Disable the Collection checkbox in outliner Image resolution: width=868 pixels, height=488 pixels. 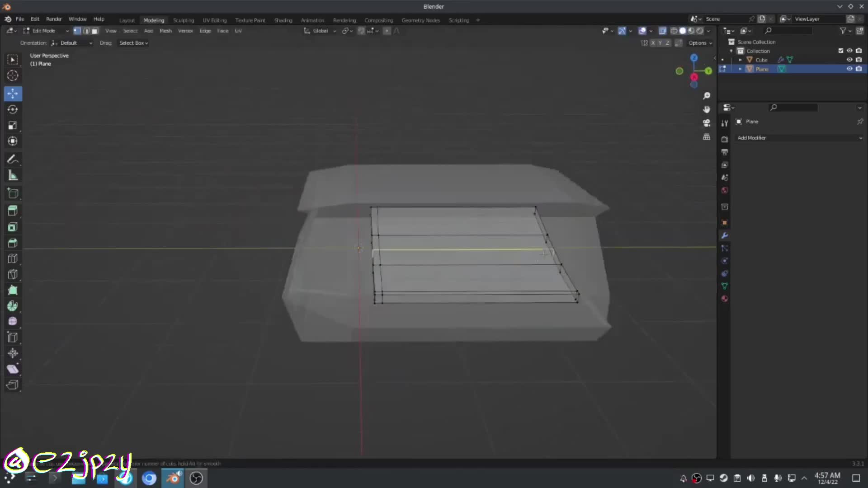coord(840,51)
